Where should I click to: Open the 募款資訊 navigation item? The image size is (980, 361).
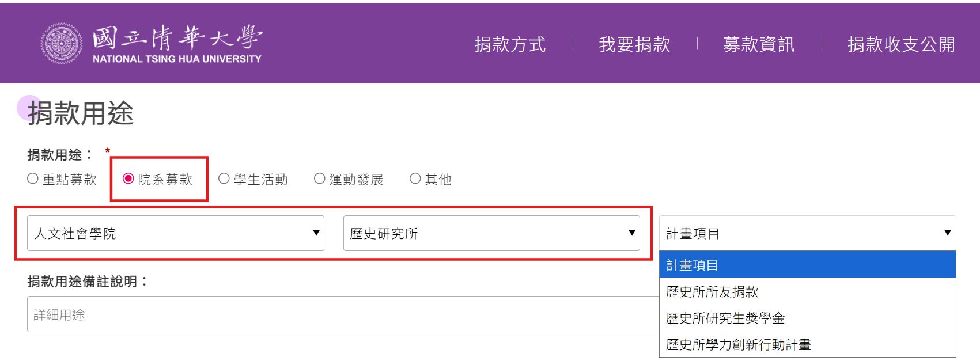tap(759, 44)
